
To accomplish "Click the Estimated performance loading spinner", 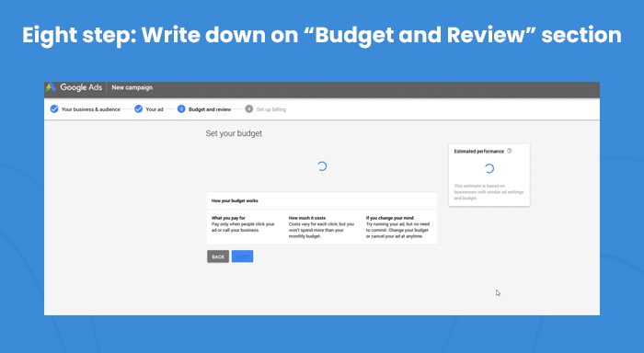I will 489,169.
